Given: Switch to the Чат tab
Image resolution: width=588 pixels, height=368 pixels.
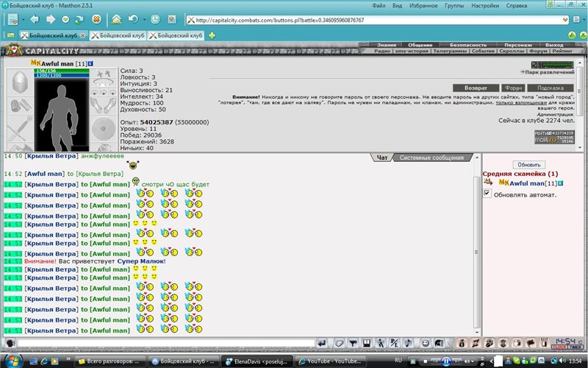Looking at the screenshot, I should (381, 158).
